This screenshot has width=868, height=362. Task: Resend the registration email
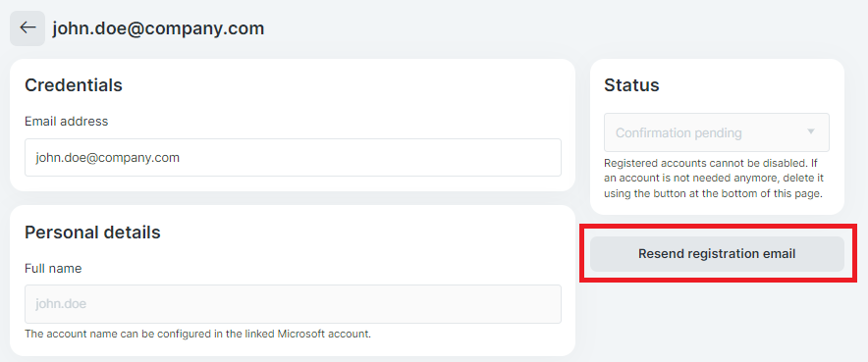[717, 254]
